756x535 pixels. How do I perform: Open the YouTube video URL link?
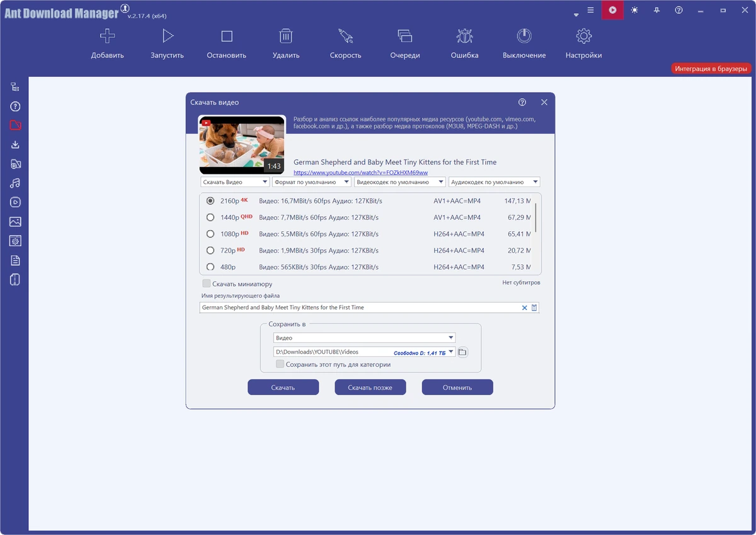(x=361, y=173)
